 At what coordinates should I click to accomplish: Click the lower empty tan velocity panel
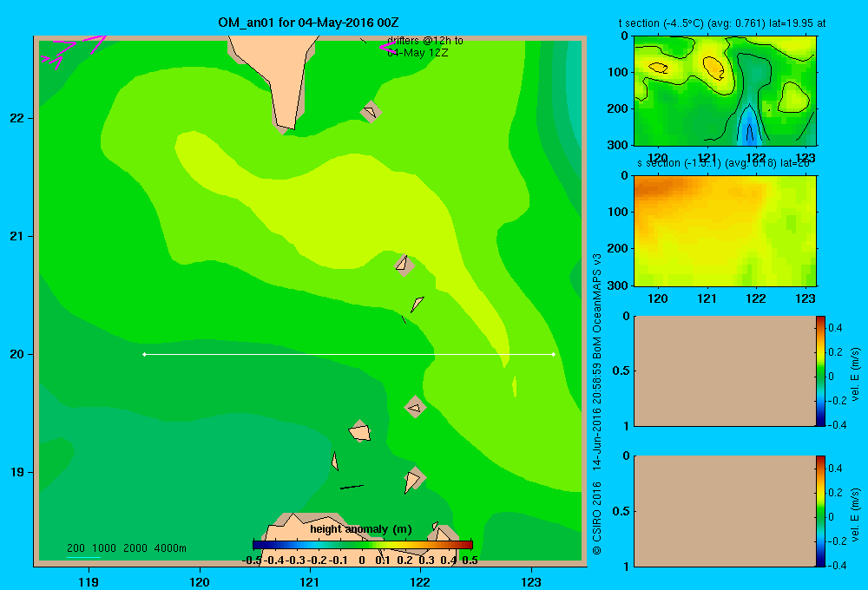coord(725,511)
